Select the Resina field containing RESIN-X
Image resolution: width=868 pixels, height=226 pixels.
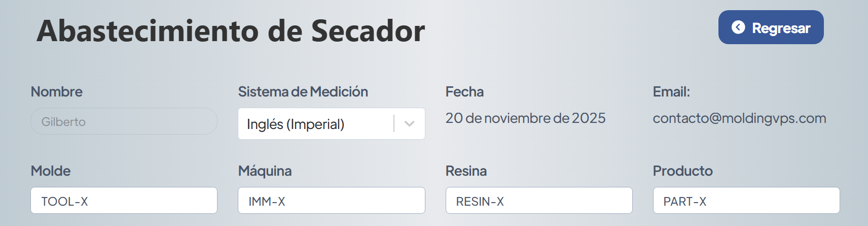point(538,201)
